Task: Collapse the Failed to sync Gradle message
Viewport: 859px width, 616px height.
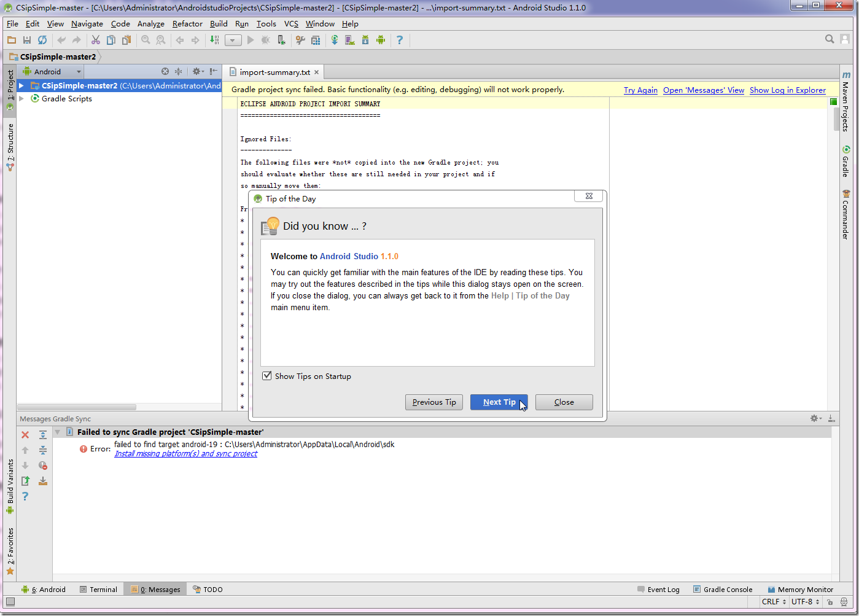Action: [x=58, y=432]
